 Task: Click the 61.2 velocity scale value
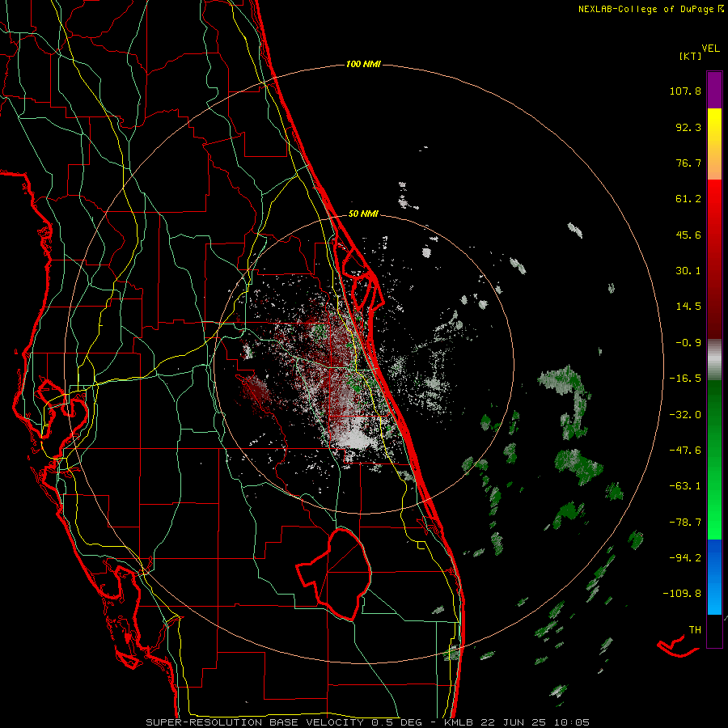point(688,199)
